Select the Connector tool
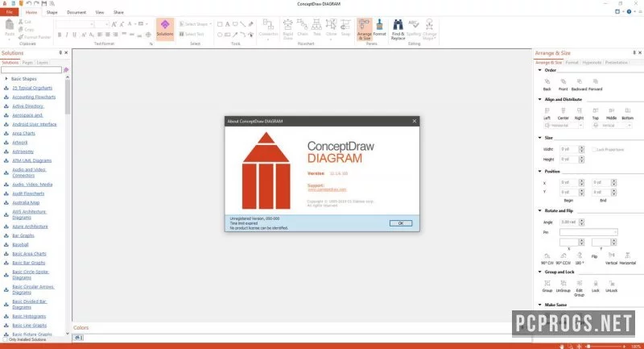 [x=268, y=28]
